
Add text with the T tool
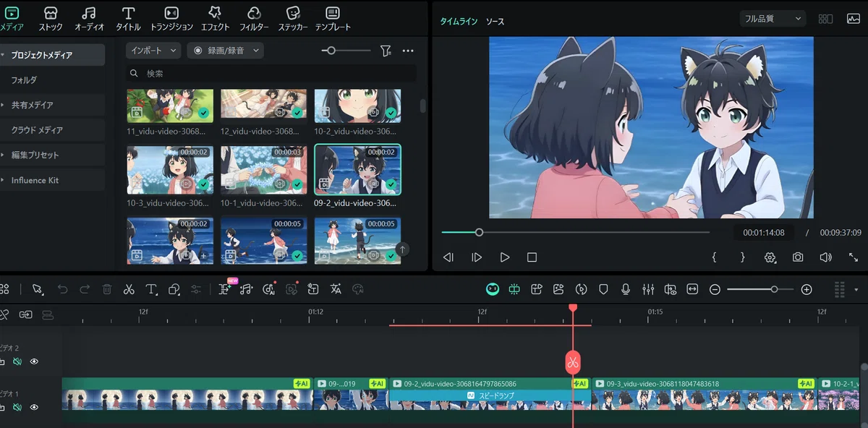pos(151,289)
